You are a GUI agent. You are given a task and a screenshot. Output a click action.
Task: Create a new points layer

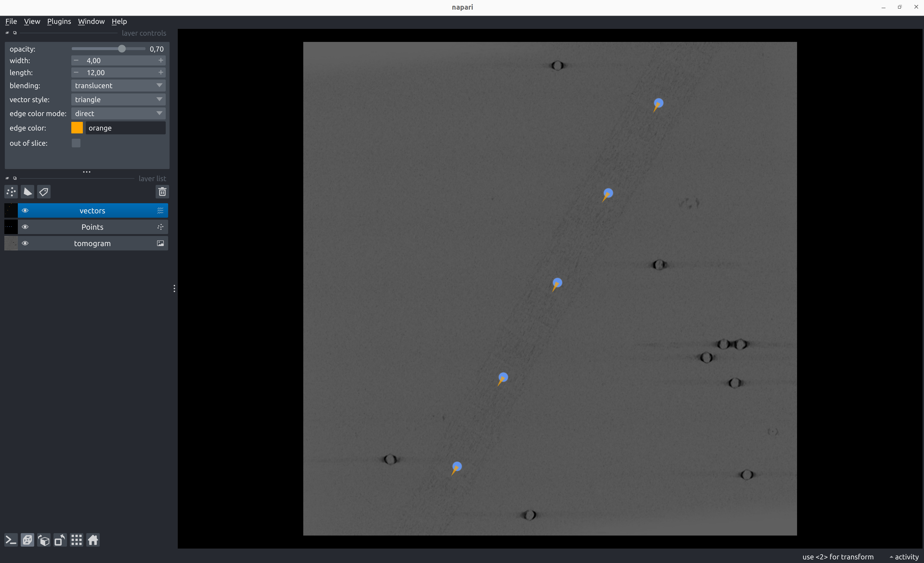11,192
